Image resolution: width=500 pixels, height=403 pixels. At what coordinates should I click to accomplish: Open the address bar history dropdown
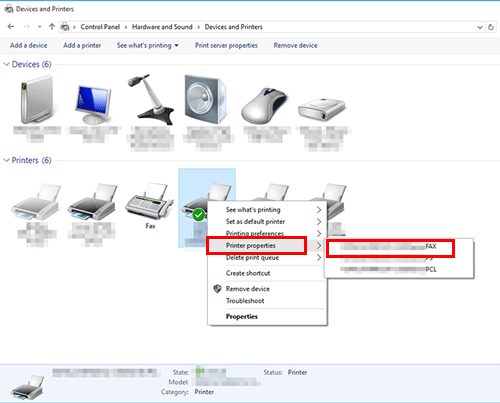480,27
